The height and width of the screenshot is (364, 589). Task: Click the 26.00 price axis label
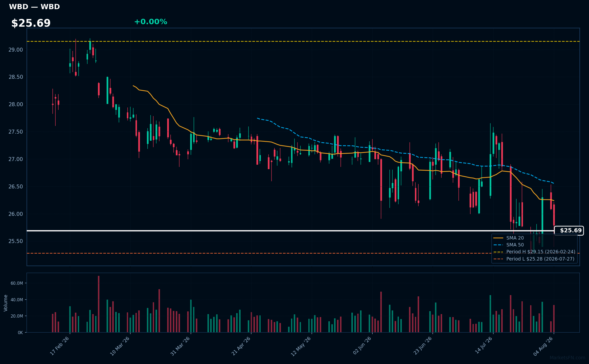point(16,214)
